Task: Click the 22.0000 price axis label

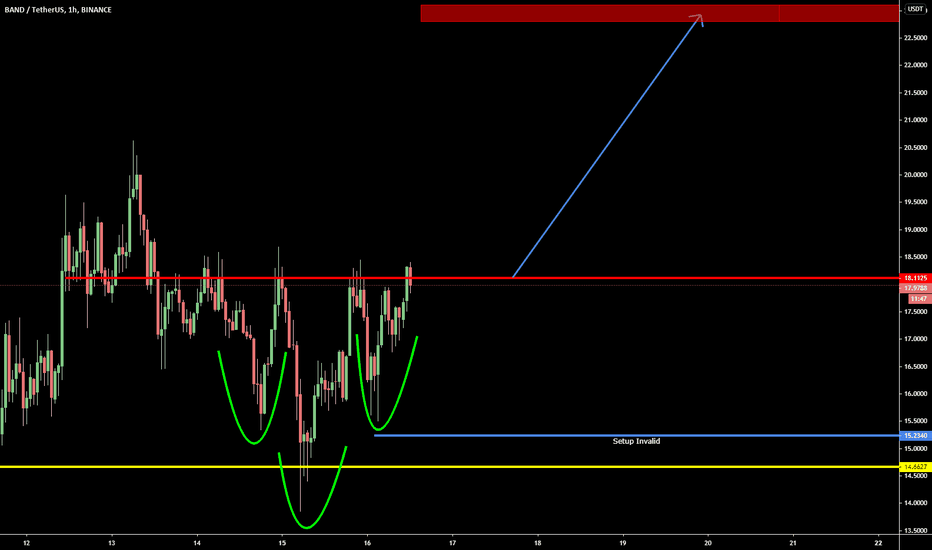Action: (915, 65)
